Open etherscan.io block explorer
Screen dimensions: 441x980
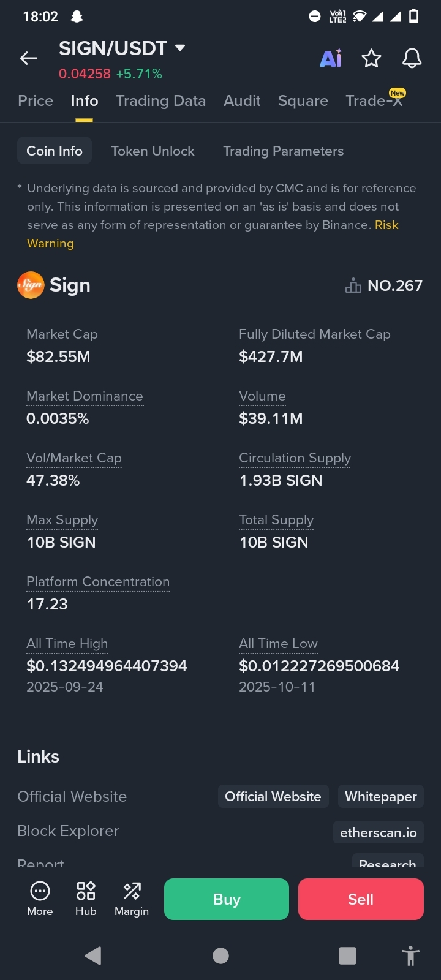[x=379, y=832]
